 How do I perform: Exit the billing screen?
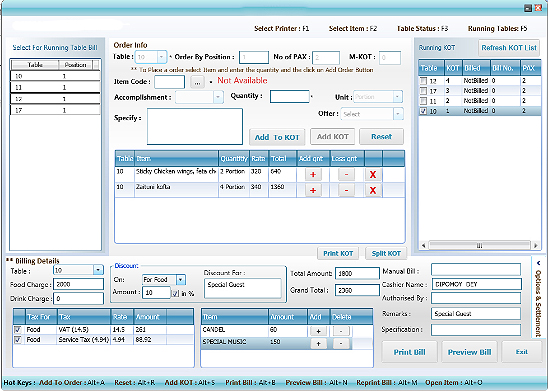pyautogui.click(x=522, y=352)
